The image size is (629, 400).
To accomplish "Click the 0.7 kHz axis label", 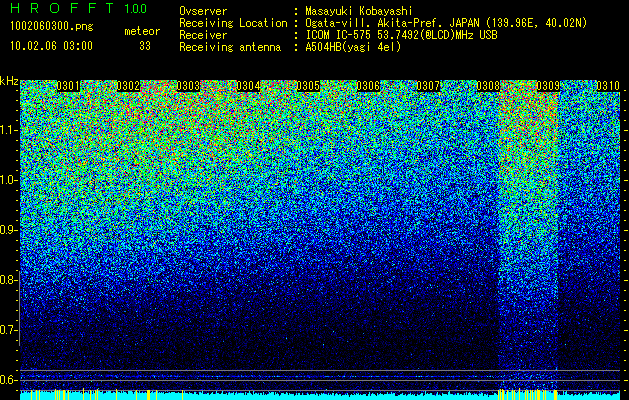I will coord(9,330).
